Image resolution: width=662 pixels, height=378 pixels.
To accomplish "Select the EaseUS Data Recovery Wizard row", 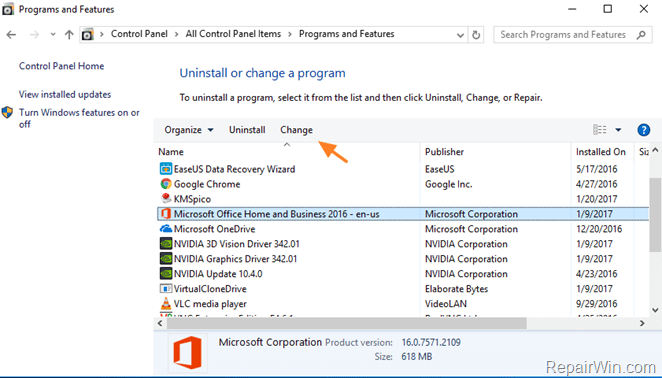I will point(403,169).
